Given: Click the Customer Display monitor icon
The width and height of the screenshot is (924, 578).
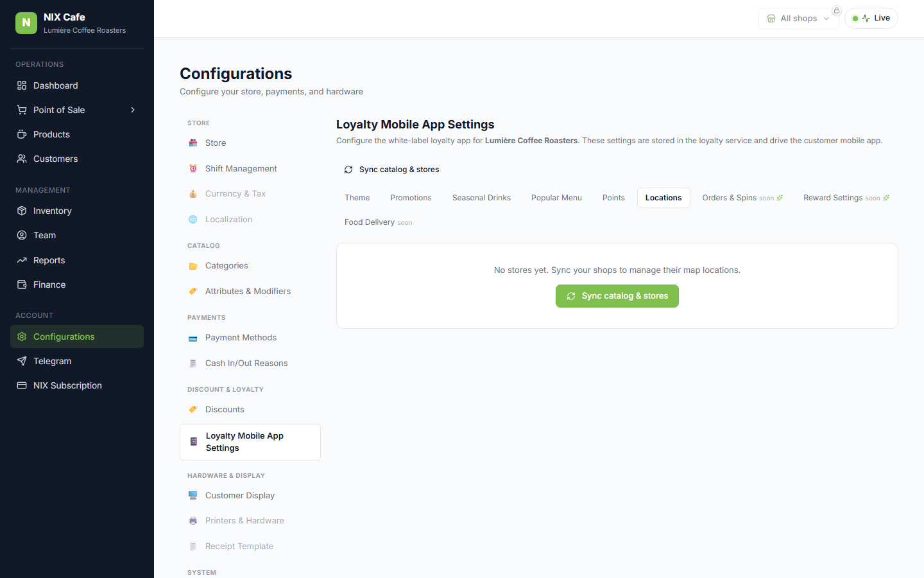Looking at the screenshot, I should tap(193, 495).
